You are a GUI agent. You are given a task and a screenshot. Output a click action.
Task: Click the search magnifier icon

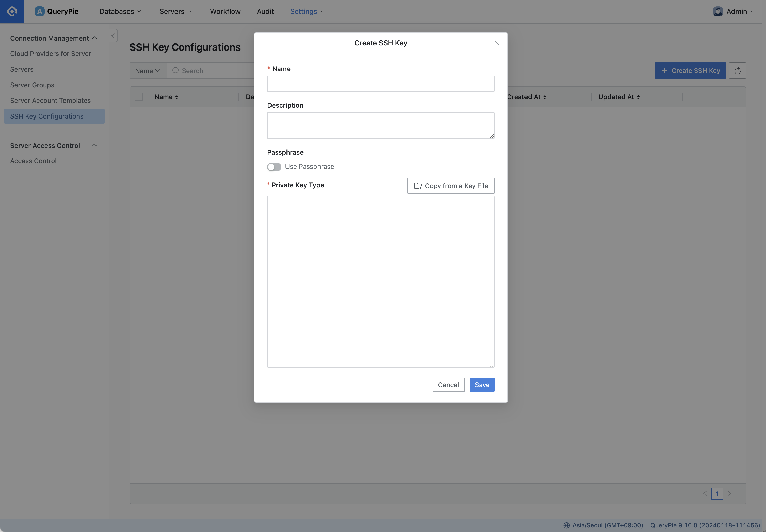[176, 70]
